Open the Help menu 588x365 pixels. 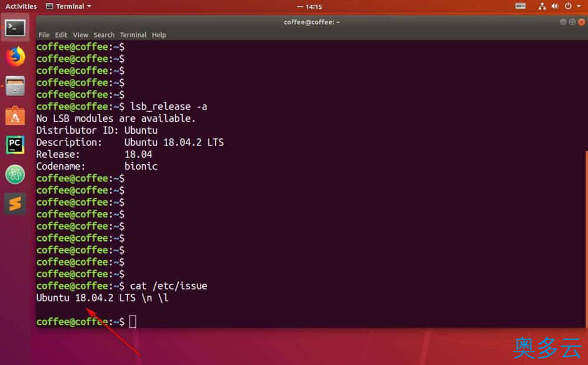[159, 35]
